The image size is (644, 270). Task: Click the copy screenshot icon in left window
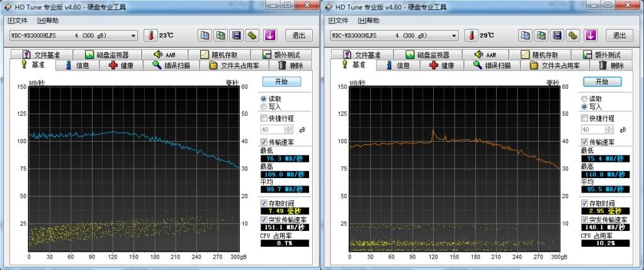coord(221,35)
